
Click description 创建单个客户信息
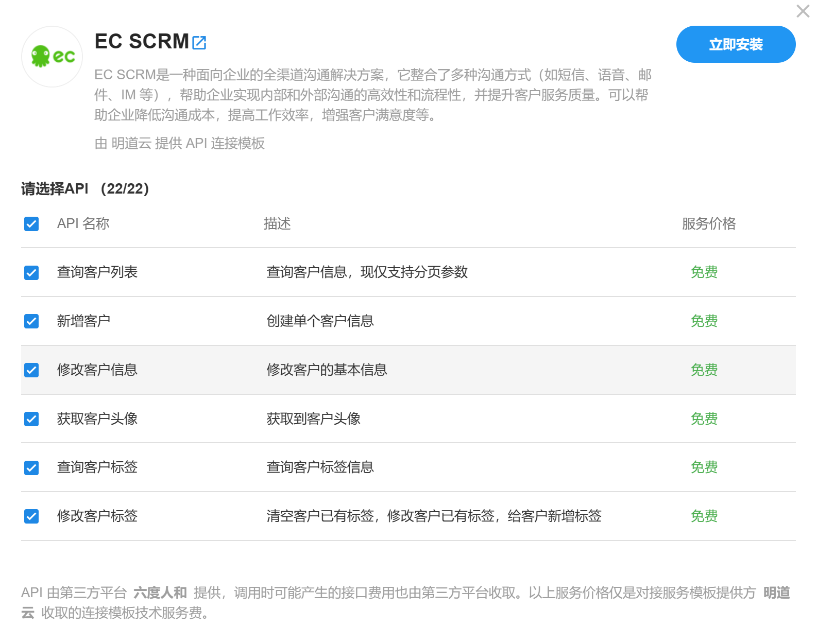click(320, 321)
